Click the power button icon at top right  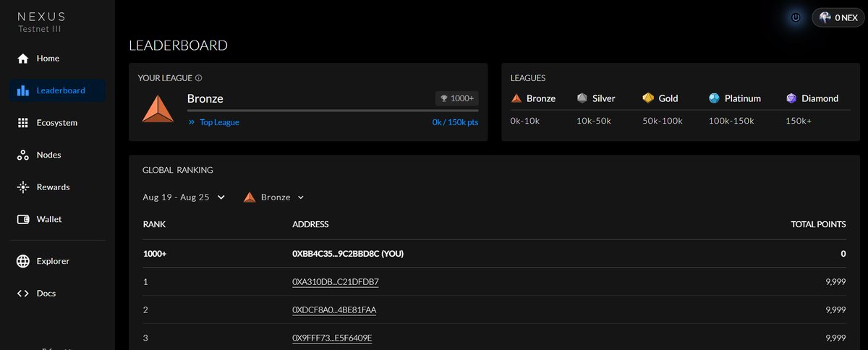(x=796, y=17)
